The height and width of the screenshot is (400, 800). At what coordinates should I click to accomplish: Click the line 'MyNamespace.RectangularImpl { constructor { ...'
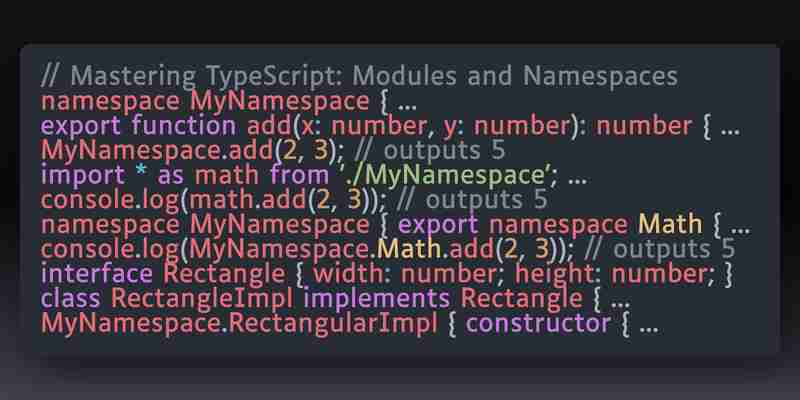pyautogui.click(x=349, y=324)
